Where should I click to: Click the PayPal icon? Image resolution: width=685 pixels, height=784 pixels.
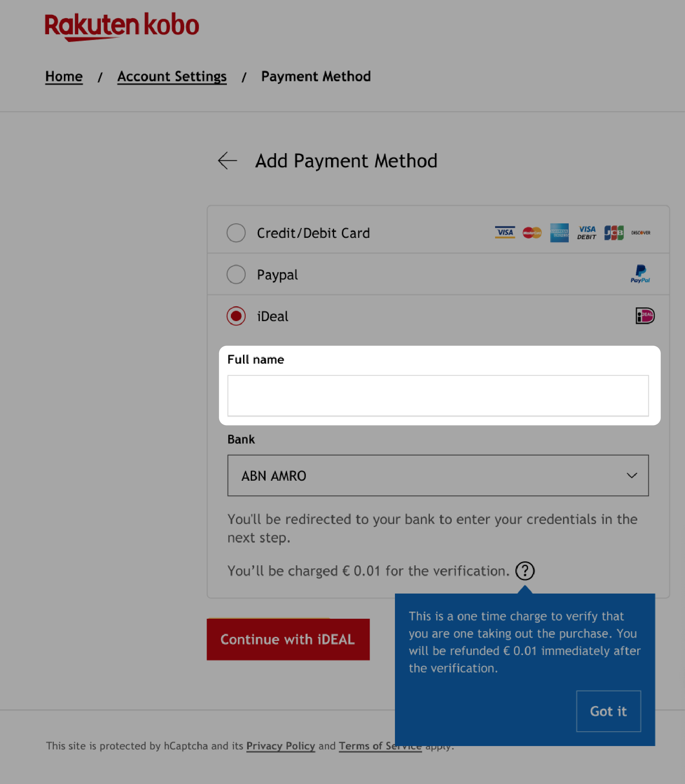tap(640, 273)
